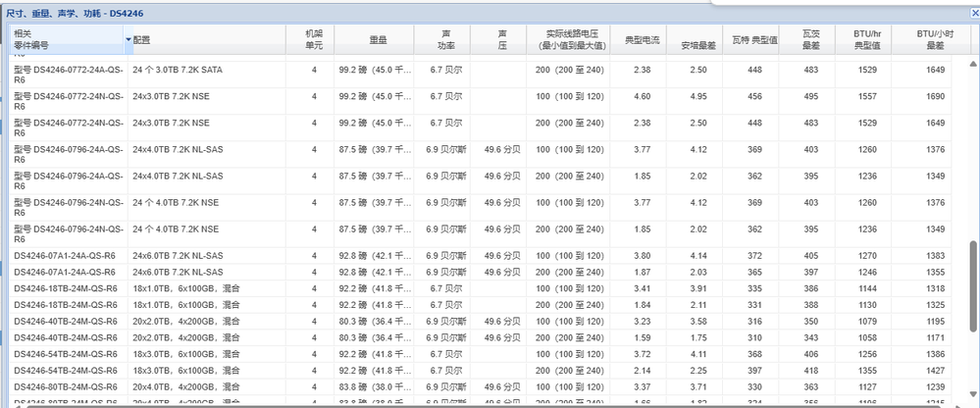The width and height of the screenshot is (980, 408).
Task: Select the typical current value 3.80
Action: [642, 256]
